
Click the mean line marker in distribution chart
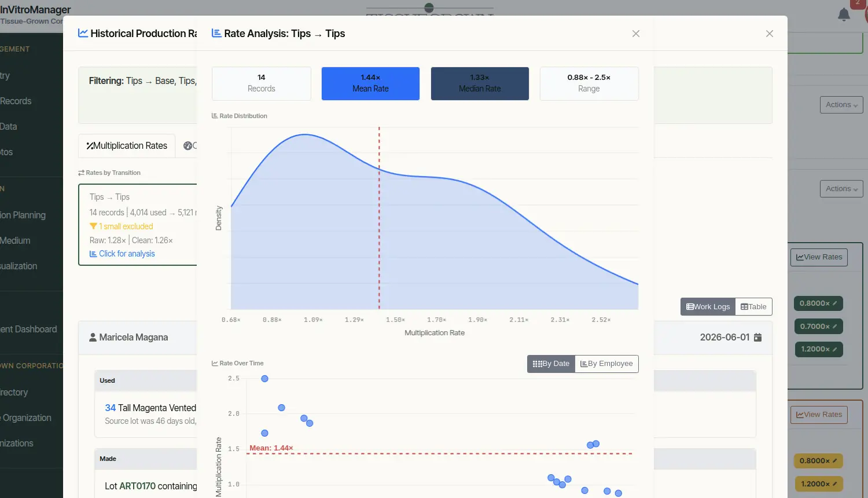379,218
